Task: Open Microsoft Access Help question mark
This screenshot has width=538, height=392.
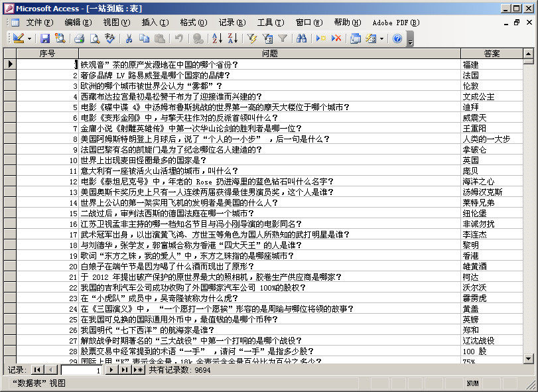Action: (397, 38)
